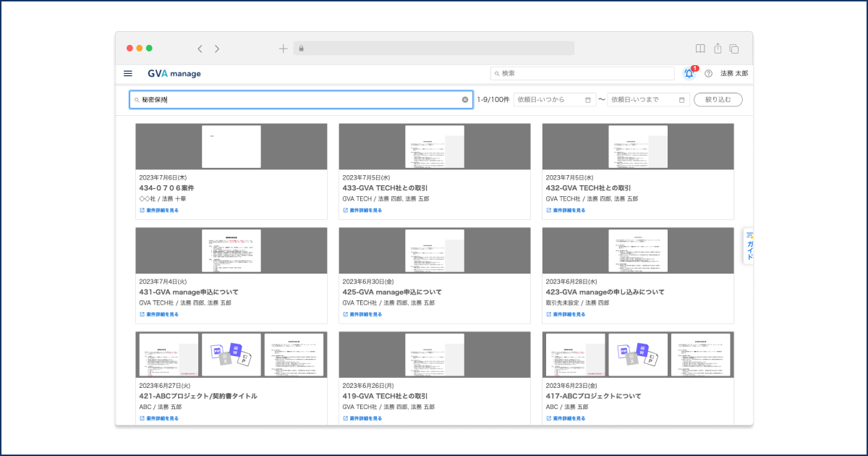The width and height of the screenshot is (868, 456).
Task: Open 案件詳細を見る link for 431-GVA manage申込について
Action: [159, 315]
